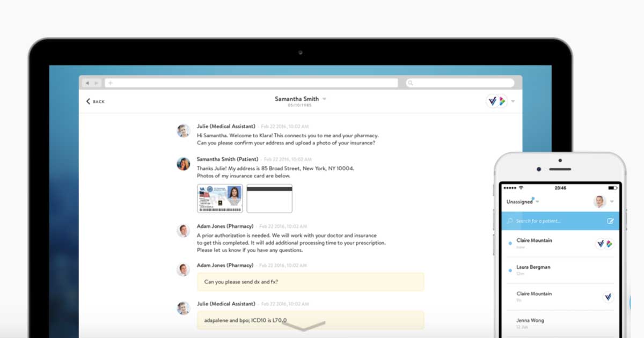Open the compose new message icon on phone
644x338 pixels.
click(x=610, y=221)
